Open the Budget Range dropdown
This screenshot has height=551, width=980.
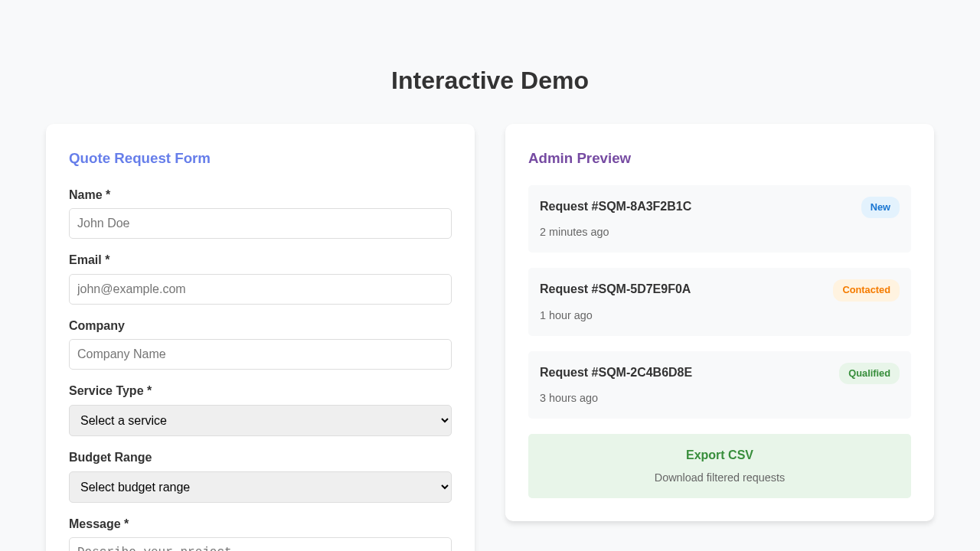(x=260, y=487)
